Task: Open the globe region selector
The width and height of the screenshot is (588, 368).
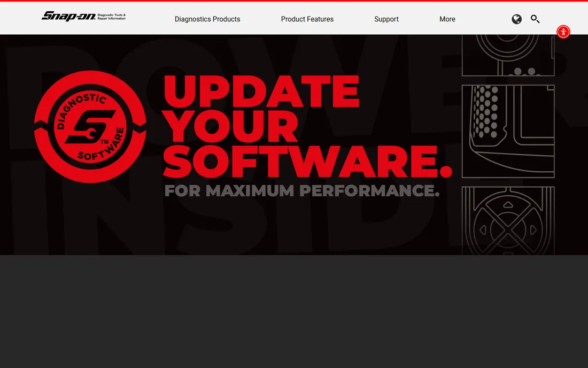Action: (x=516, y=19)
